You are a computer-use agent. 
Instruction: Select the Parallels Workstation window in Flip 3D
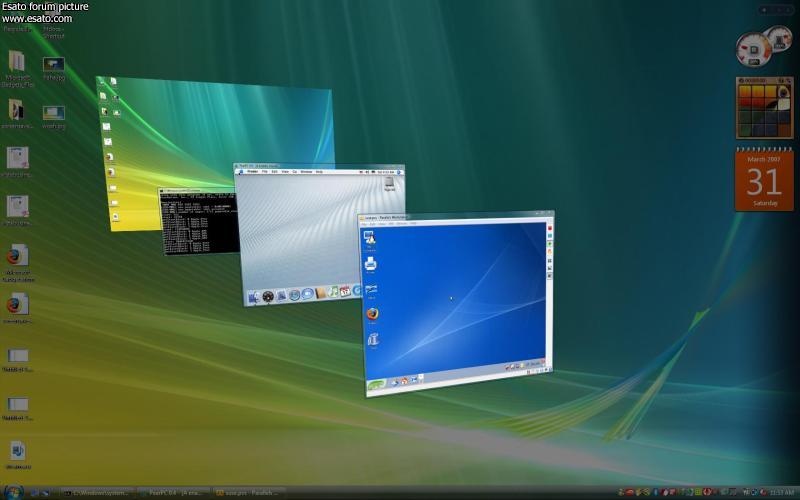click(458, 303)
